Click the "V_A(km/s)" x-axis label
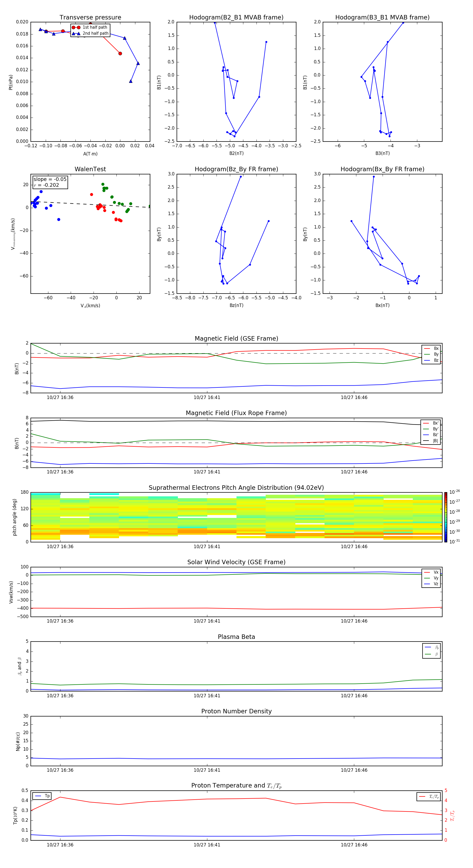 click(90, 306)
